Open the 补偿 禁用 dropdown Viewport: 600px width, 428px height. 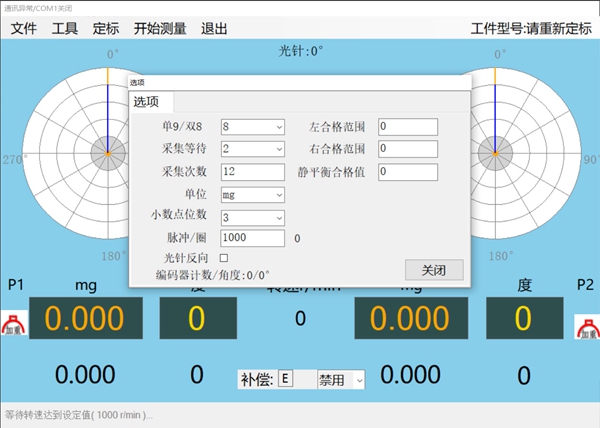(340, 379)
